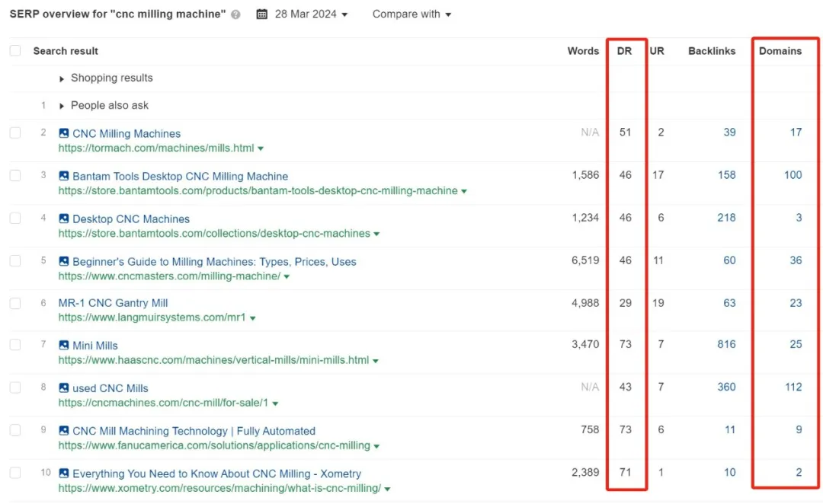Screen dimensions: 823x504
Task: Open dropdown arrow after cncmachines.com URL
Action: [x=275, y=404]
